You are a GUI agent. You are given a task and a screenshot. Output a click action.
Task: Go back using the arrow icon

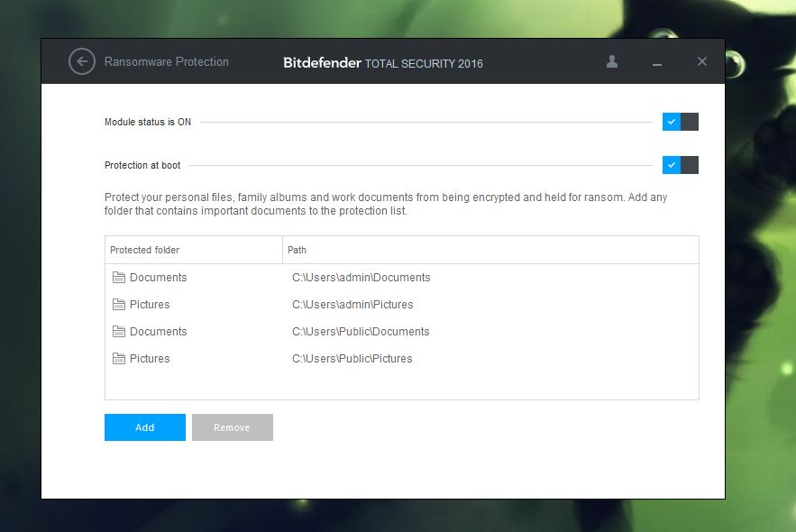[82, 62]
